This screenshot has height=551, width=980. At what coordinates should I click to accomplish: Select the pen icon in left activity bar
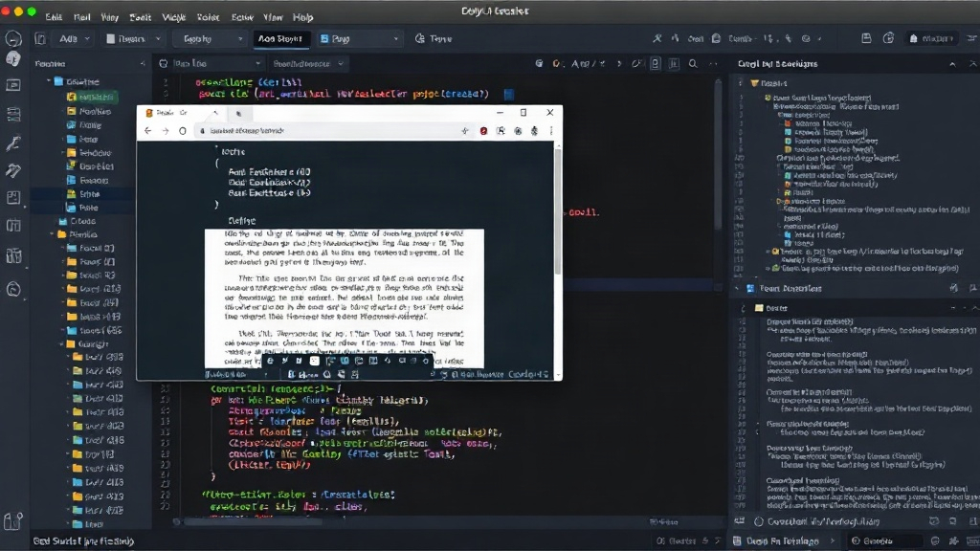pyautogui.click(x=13, y=143)
